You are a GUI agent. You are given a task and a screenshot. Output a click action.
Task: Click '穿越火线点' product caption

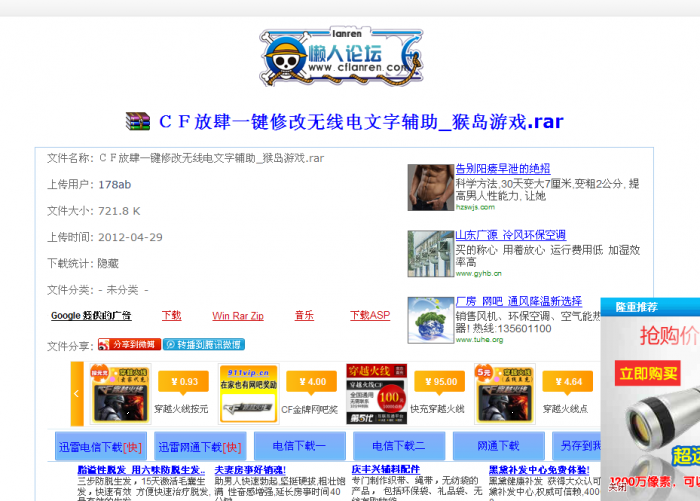(x=566, y=409)
